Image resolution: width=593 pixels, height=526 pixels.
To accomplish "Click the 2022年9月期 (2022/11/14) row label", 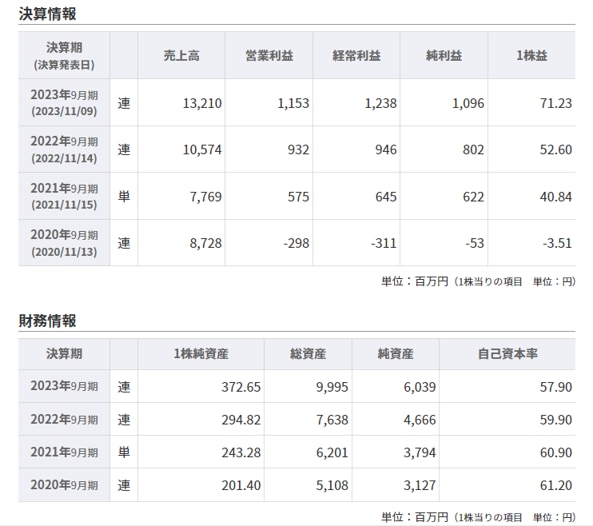I will (64, 149).
